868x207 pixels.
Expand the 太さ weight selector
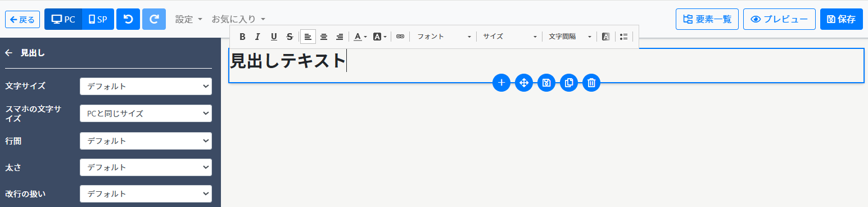coord(146,168)
